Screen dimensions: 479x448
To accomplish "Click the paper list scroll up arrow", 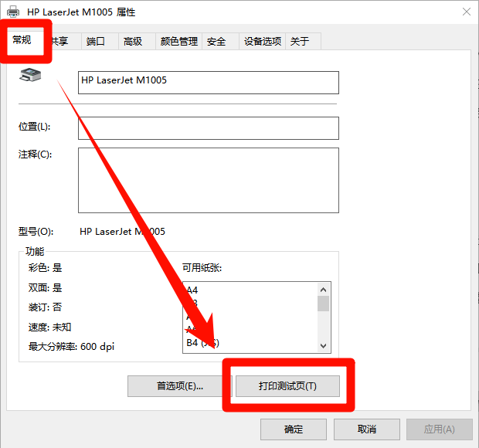I will 324,289.
